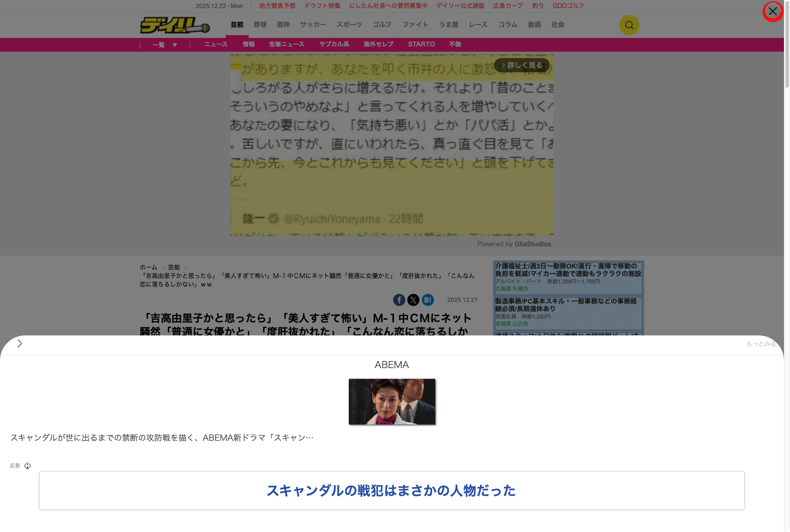Expand the 一覧 dropdown arrow
Screen dimensions: 790x532
pos(174,45)
